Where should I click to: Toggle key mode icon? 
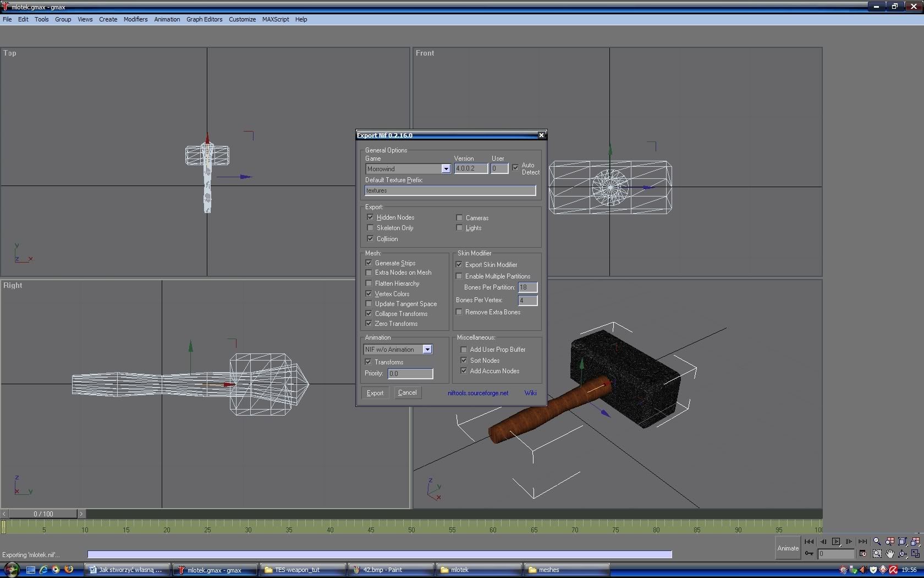809,554
